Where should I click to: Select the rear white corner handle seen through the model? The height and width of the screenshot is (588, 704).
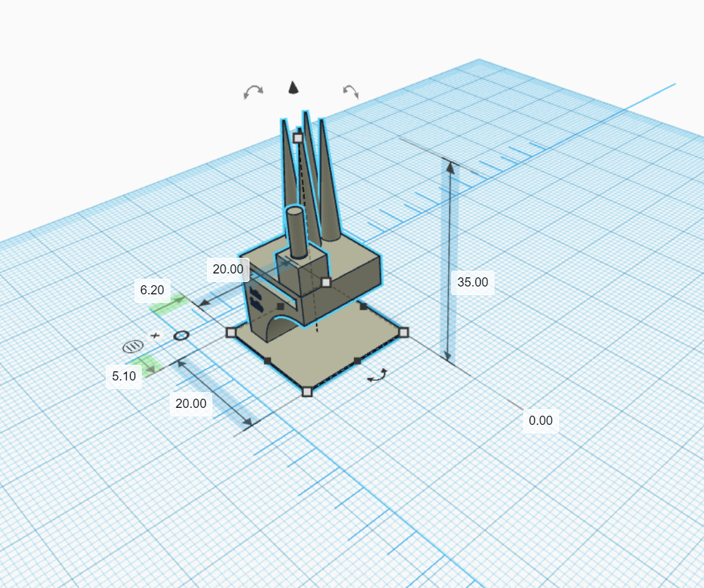(x=327, y=282)
